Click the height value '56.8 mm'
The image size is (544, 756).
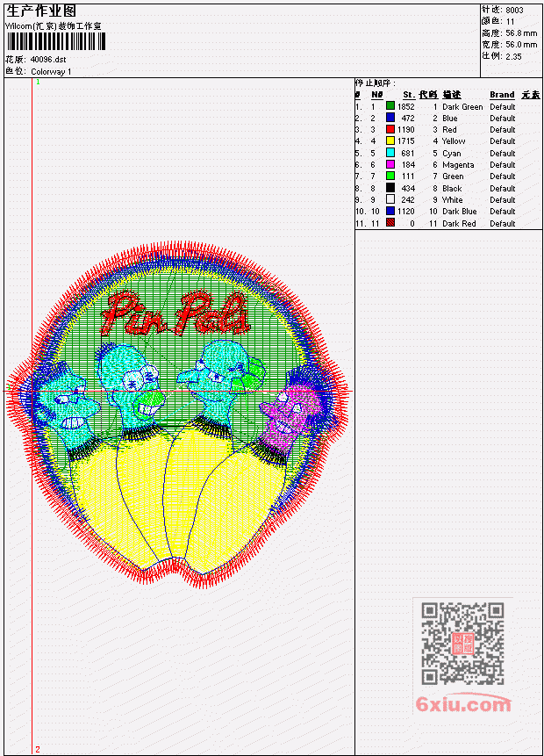coord(521,33)
